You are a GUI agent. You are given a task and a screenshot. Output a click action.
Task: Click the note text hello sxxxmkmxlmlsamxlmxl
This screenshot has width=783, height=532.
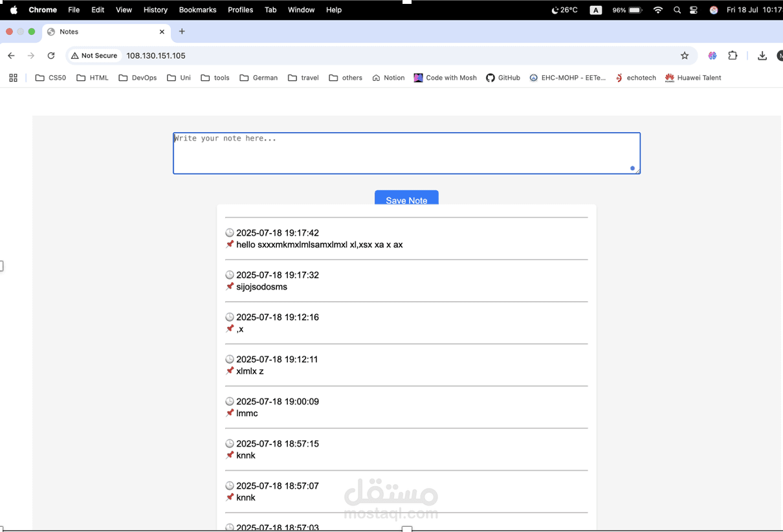point(320,245)
